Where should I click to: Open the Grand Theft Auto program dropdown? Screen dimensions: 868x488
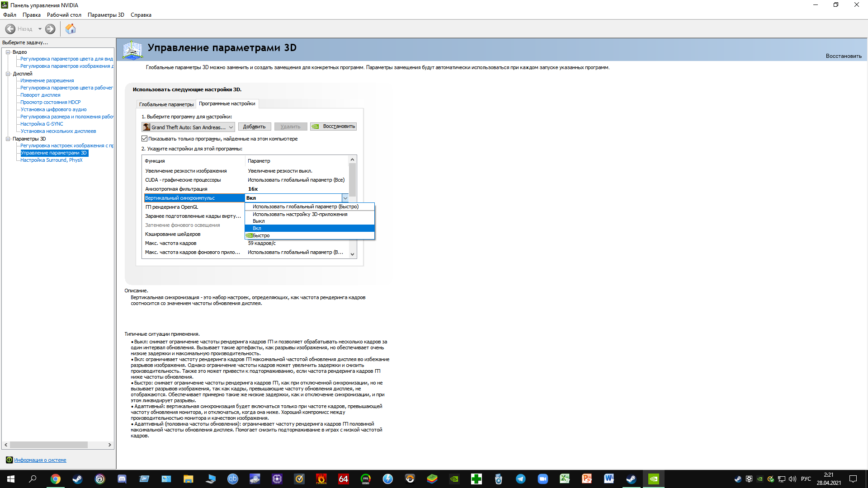[x=188, y=127]
